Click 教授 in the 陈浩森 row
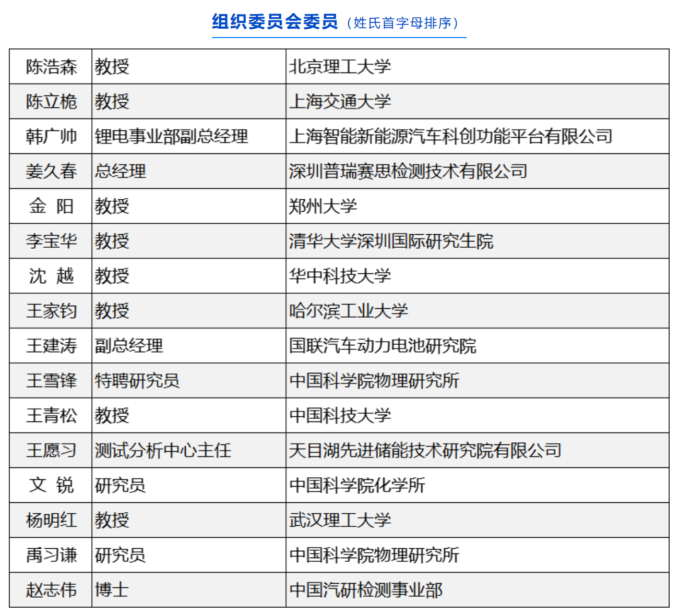 point(112,67)
